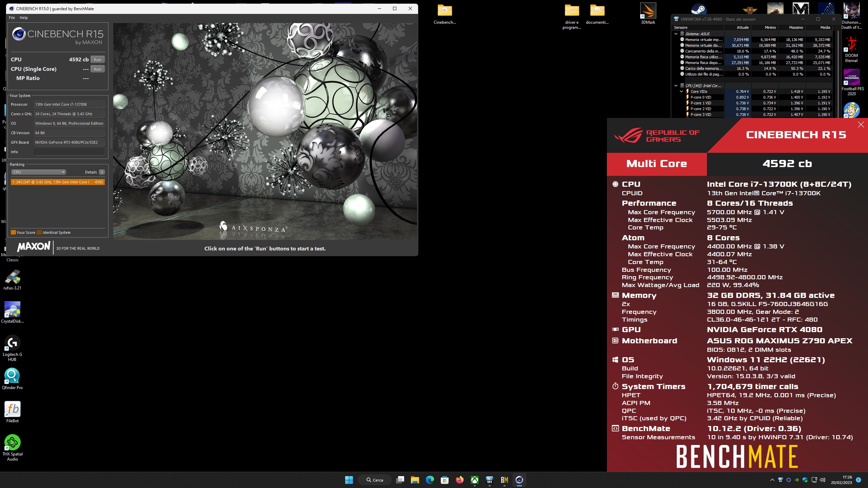Open the Cinebench desktop folder
Image resolution: width=868 pixels, height=488 pixels.
[x=445, y=14]
